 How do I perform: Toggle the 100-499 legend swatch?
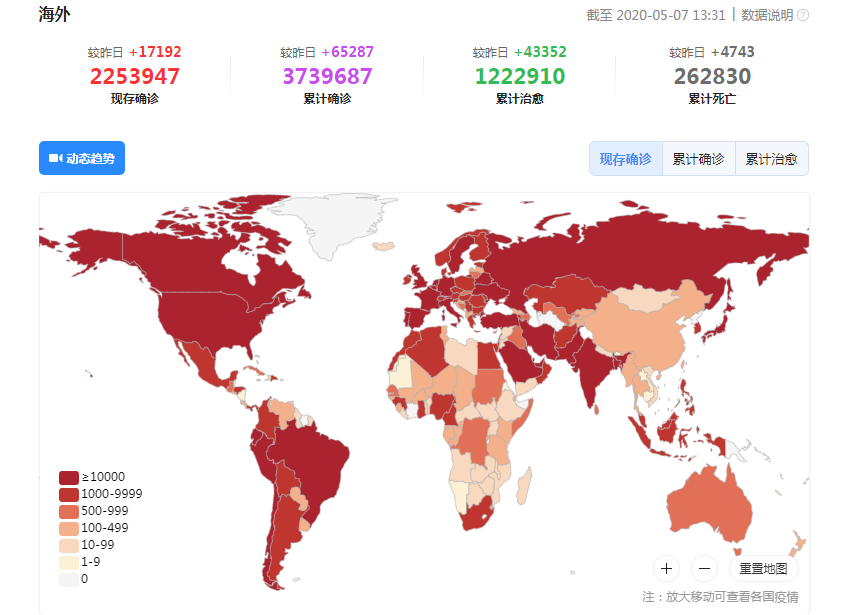tap(69, 528)
